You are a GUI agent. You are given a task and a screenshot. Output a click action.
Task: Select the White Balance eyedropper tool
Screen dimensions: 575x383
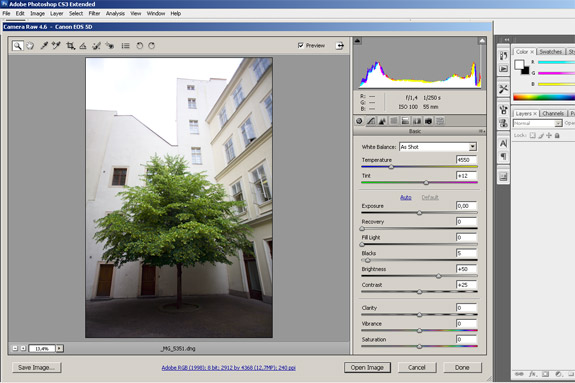click(44, 46)
